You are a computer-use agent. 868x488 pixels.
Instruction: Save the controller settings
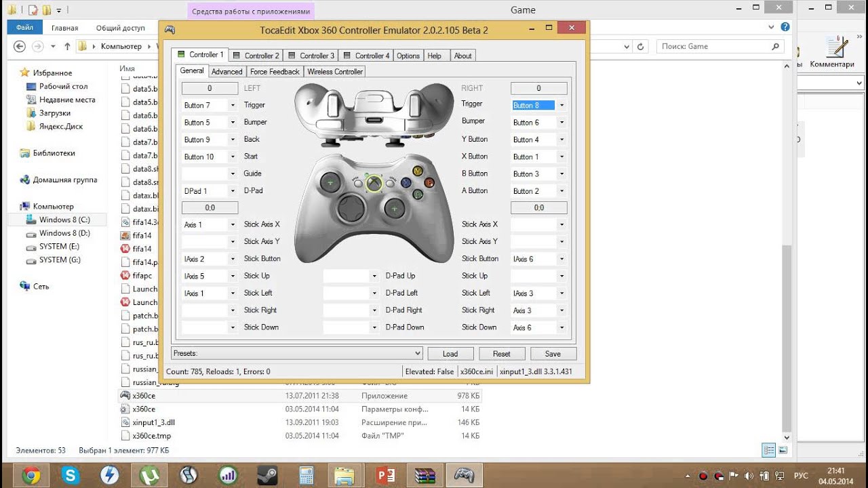(x=553, y=354)
